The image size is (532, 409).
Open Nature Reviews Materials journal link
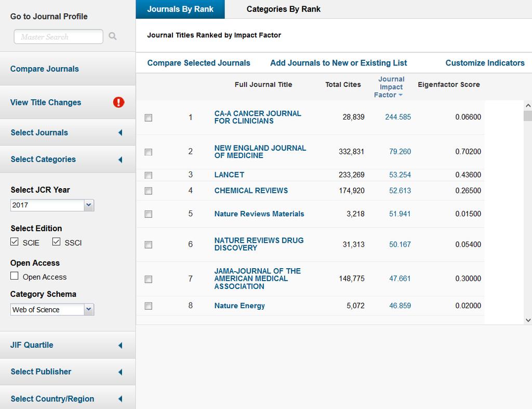click(x=259, y=214)
